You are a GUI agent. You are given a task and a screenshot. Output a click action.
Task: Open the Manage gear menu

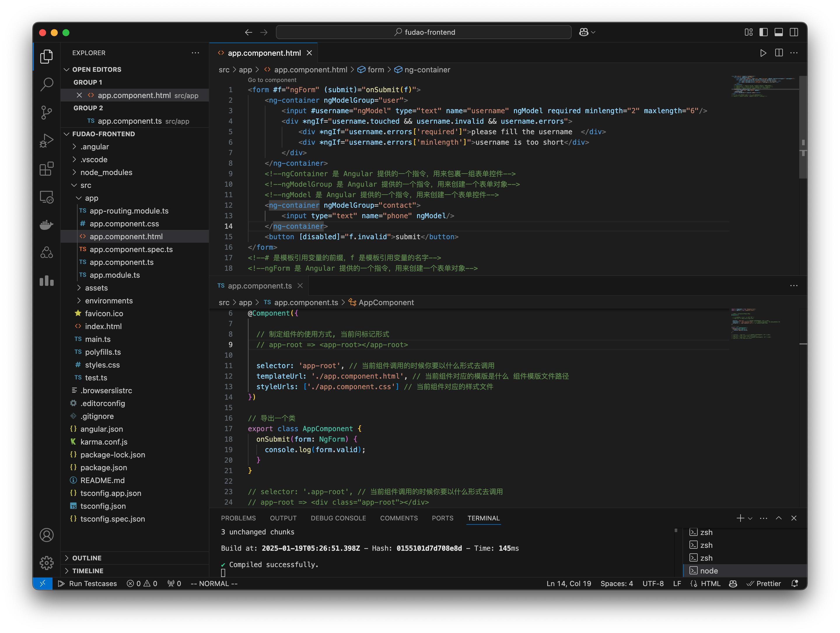point(46,563)
